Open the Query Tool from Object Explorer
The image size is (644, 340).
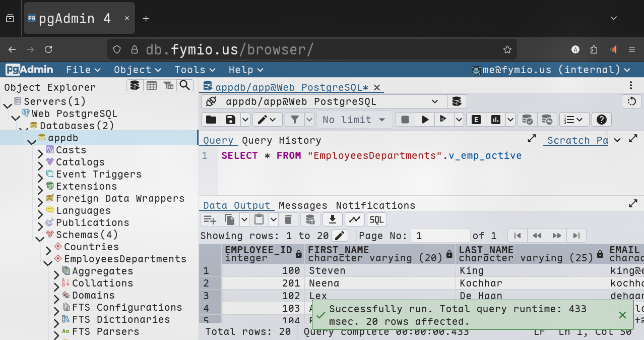coord(135,85)
